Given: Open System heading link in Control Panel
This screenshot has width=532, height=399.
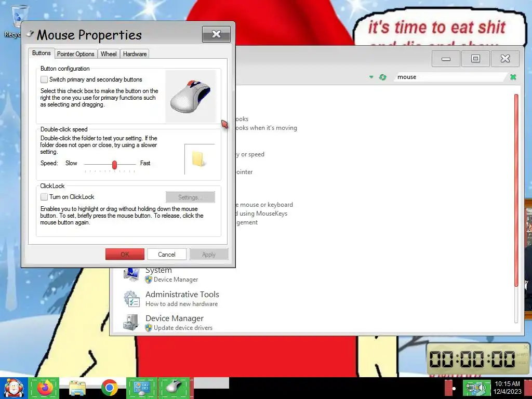Looking at the screenshot, I should 158,270.
